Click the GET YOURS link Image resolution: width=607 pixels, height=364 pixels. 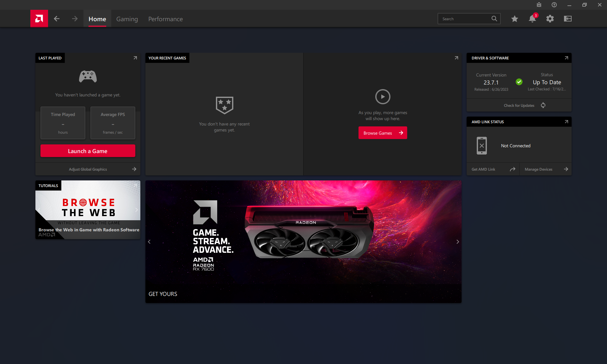tap(163, 294)
